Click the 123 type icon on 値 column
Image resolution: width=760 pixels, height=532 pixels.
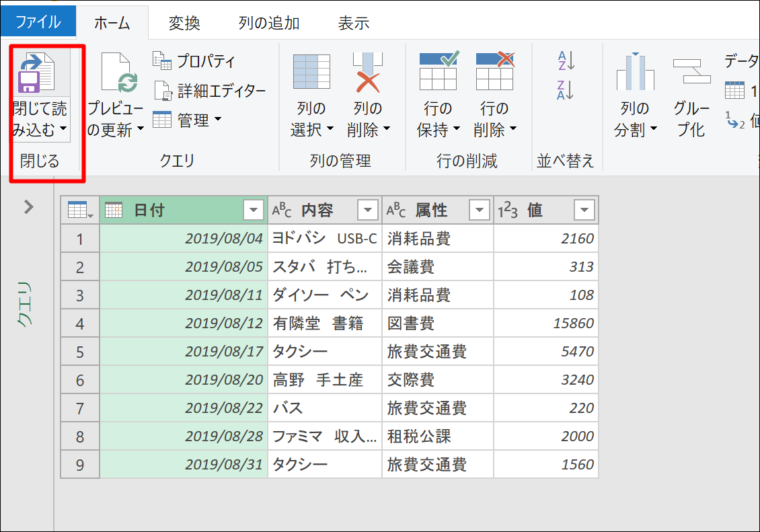click(x=508, y=211)
